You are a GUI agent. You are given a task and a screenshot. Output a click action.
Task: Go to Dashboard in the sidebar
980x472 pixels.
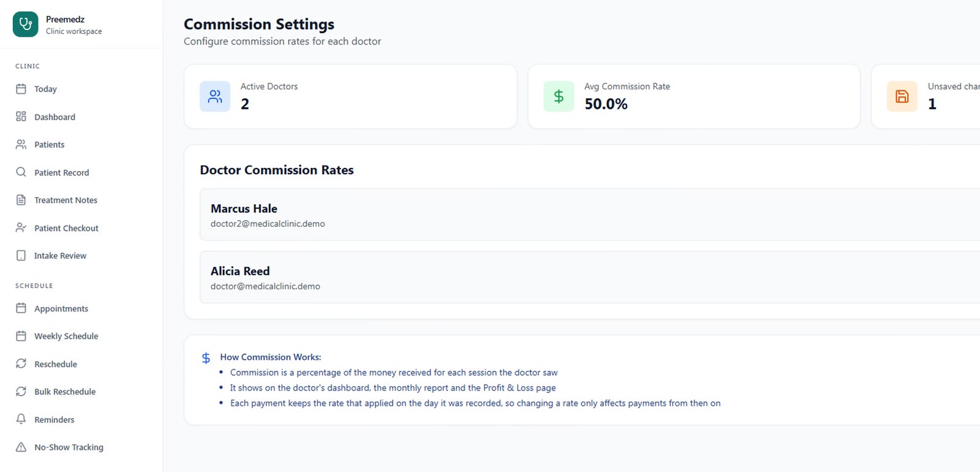[x=81, y=116]
